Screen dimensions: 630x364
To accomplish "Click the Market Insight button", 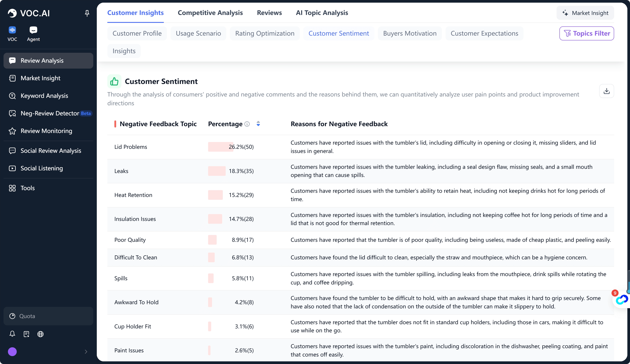I will (x=585, y=13).
